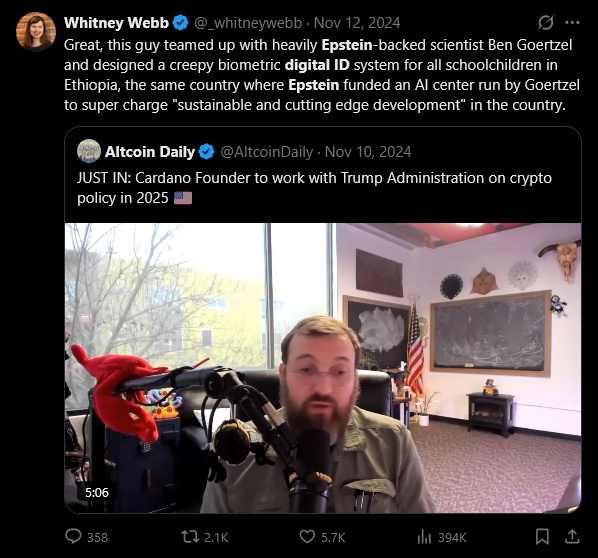Viewport: 598px width, 558px height.
Task: Open the Altcoin Daily account name
Action: (x=150, y=152)
